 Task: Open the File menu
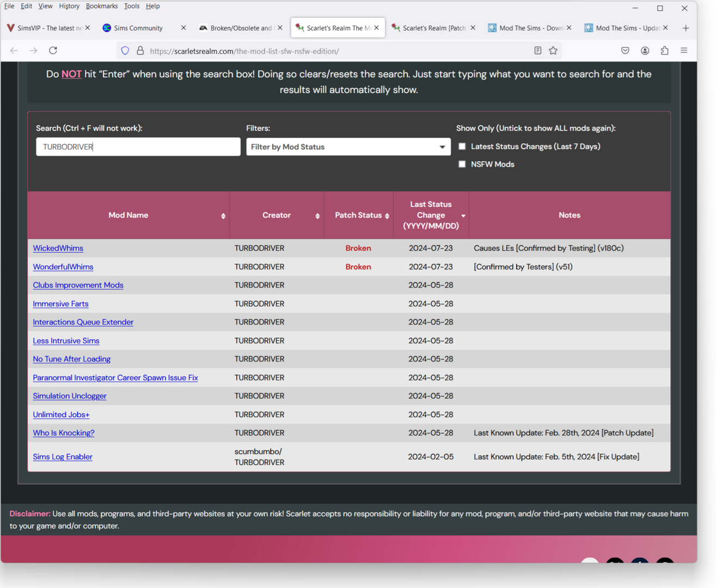[x=9, y=6]
